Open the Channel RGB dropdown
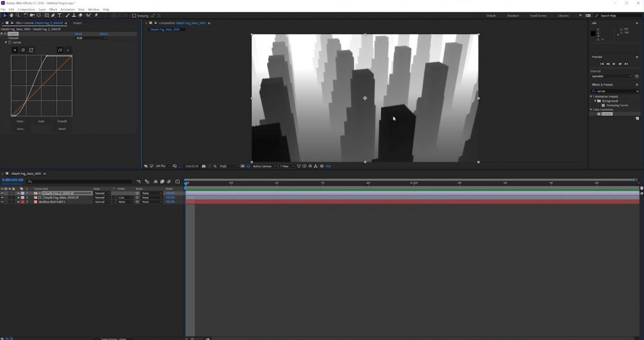 pyautogui.click(x=91, y=38)
